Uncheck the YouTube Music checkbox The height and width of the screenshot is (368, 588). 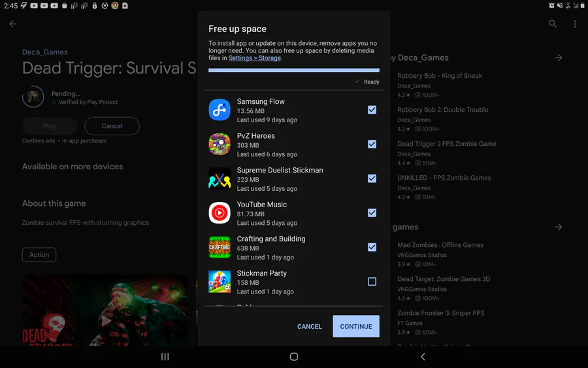[372, 212]
